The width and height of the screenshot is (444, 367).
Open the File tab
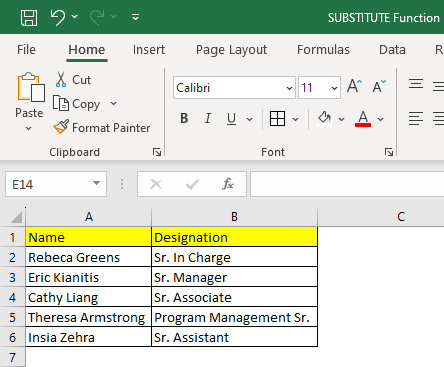pyautogui.click(x=26, y=50)
